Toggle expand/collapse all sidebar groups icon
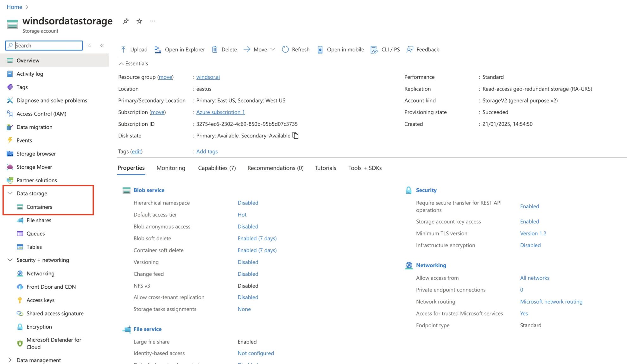This screenshot has width=627, height=364. click(x=90, y=46)
